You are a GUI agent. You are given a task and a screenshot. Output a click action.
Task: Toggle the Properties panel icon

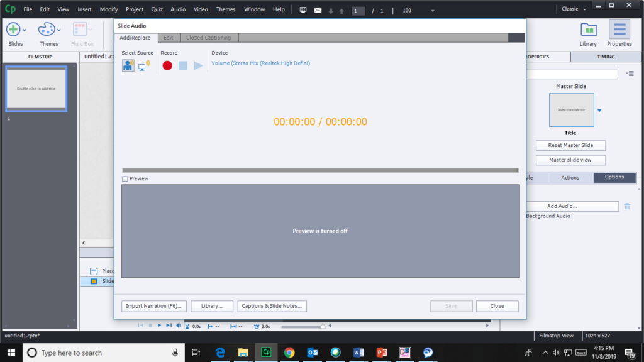point(619,30)
